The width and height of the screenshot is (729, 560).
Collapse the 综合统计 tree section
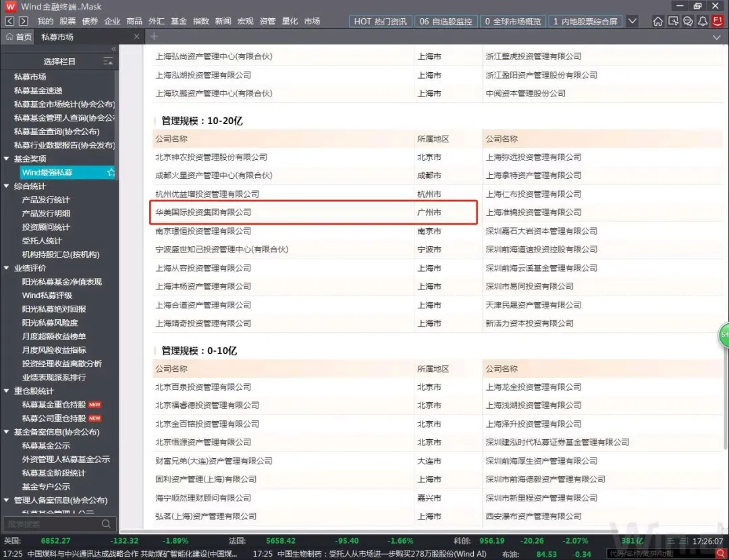click(7, 186)
